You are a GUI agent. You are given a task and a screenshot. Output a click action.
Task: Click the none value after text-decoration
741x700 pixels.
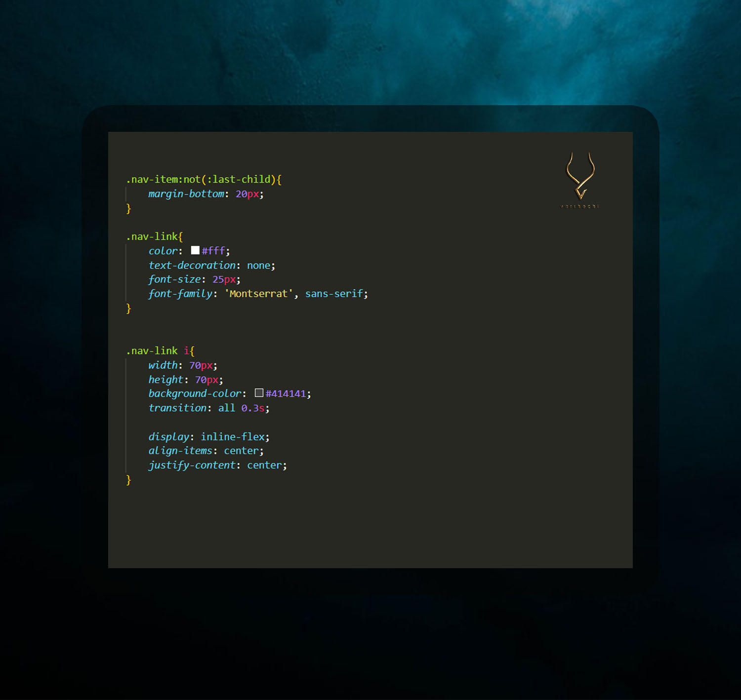click(258, 265)
